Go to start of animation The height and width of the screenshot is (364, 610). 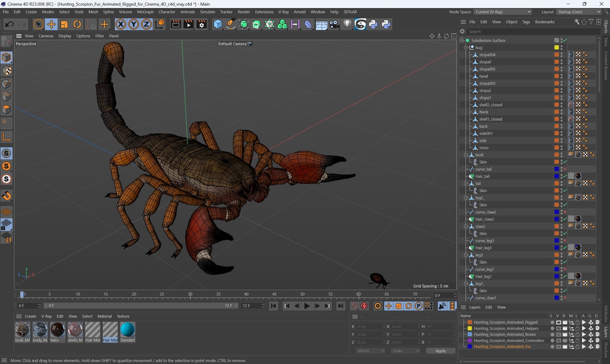[274, 306]
